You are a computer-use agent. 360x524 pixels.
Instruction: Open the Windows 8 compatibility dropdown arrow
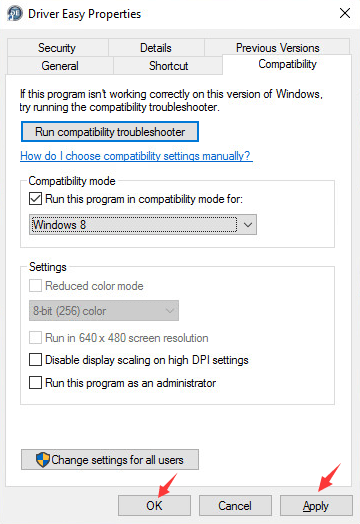(x=248, y=225)
